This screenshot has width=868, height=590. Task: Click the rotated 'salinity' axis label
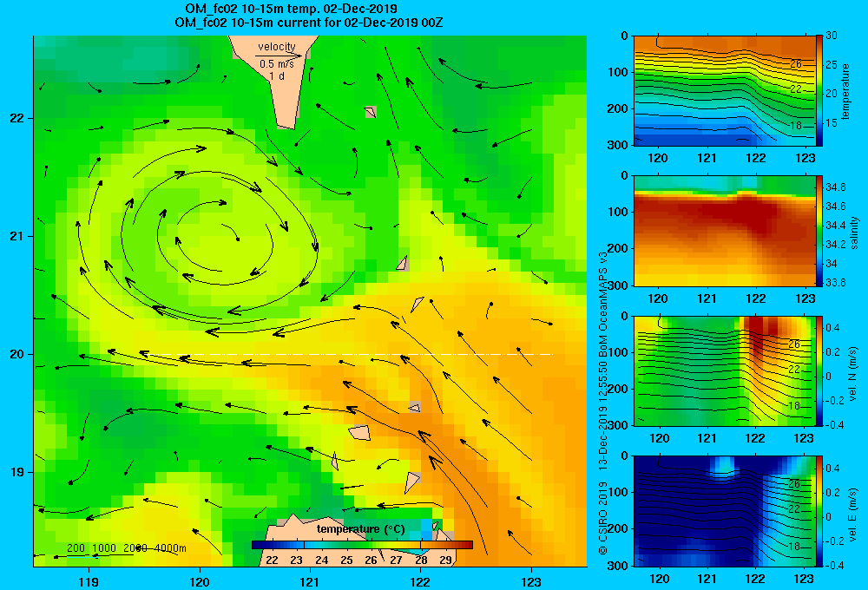tap(855, 233)
